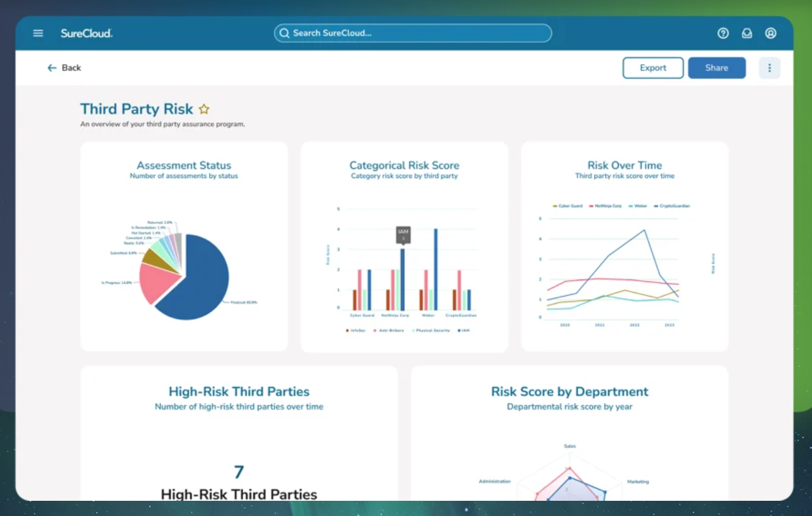Click the search magnifier icon

click(x=284, y=33)
